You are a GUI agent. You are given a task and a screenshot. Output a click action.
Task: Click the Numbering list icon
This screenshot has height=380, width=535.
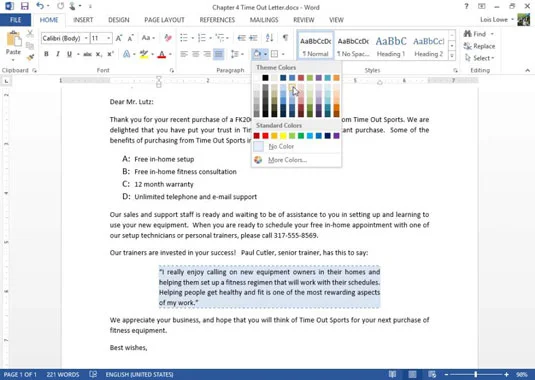(x=202, y=38)
